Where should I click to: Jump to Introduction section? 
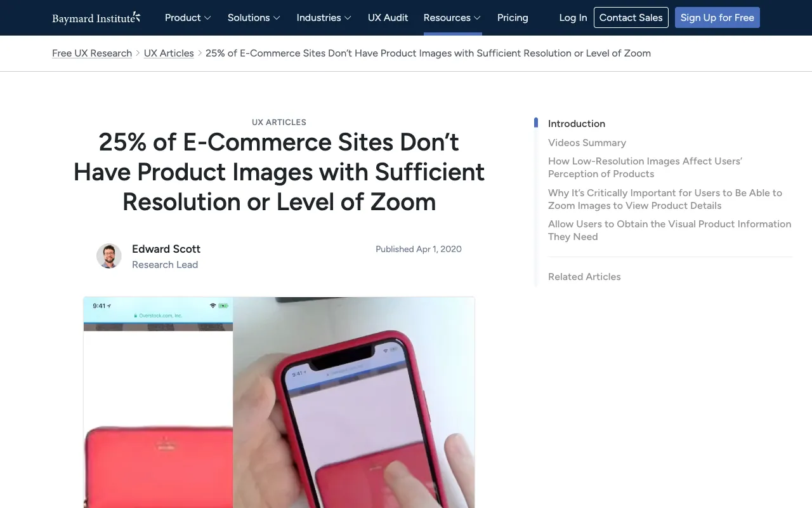pyautogui.click(x=577, y=124)
